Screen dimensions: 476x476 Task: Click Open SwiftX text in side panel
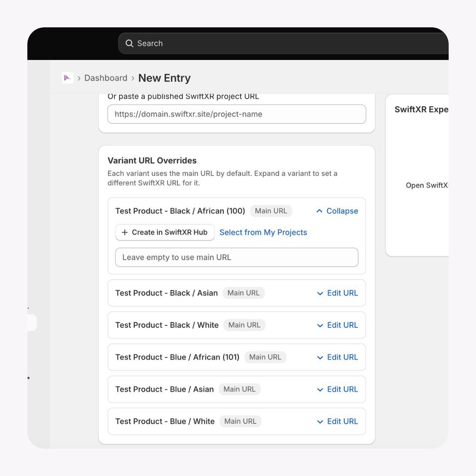427,185
